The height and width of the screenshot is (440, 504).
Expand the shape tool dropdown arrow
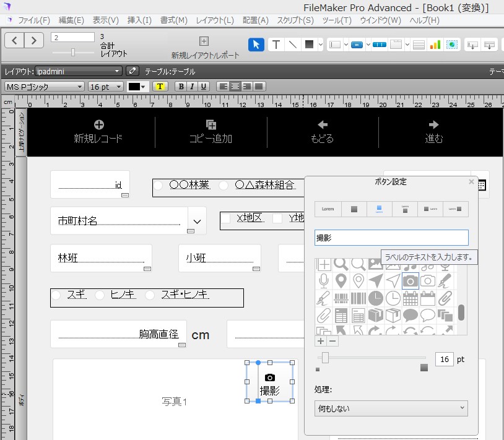pos(321,45)
